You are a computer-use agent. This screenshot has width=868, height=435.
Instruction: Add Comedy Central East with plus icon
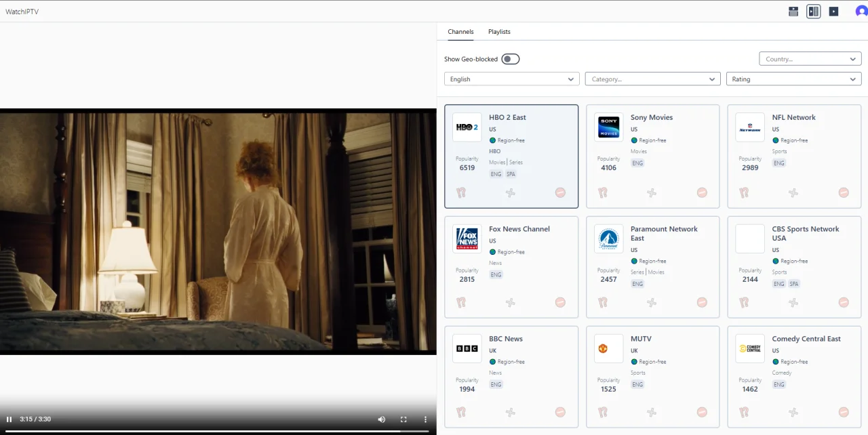click(793, 412)
